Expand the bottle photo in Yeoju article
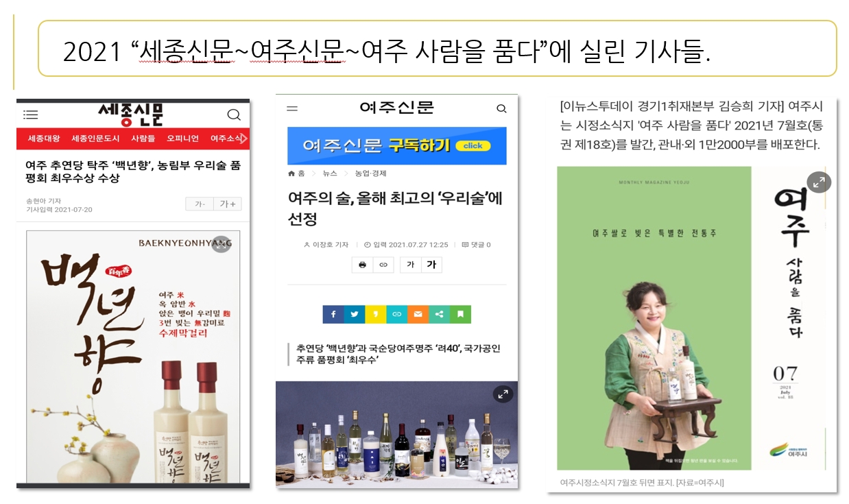849x504 pixels. click(x=503, y=394)
